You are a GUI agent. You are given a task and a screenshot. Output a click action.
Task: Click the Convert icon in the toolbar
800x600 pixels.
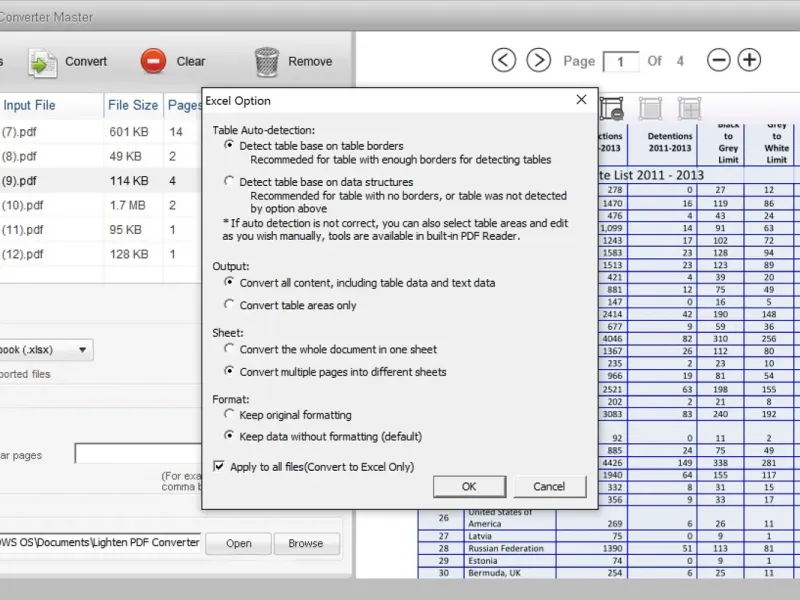[42, 62]
